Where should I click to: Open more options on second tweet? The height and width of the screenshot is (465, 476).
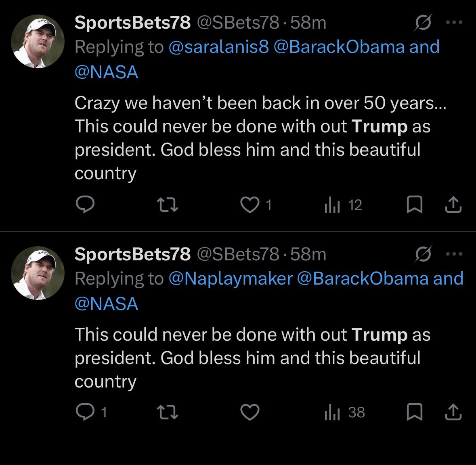click(454, 254)
